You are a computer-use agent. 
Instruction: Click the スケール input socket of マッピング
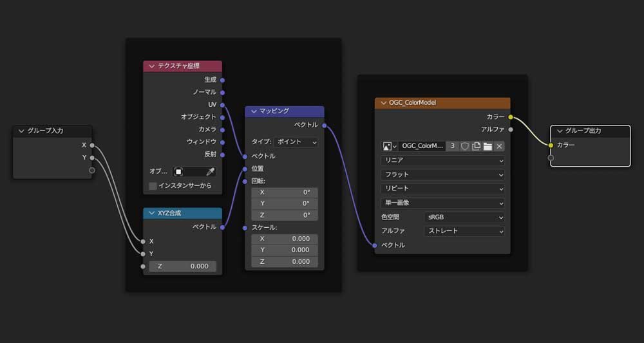click(245, 228)
